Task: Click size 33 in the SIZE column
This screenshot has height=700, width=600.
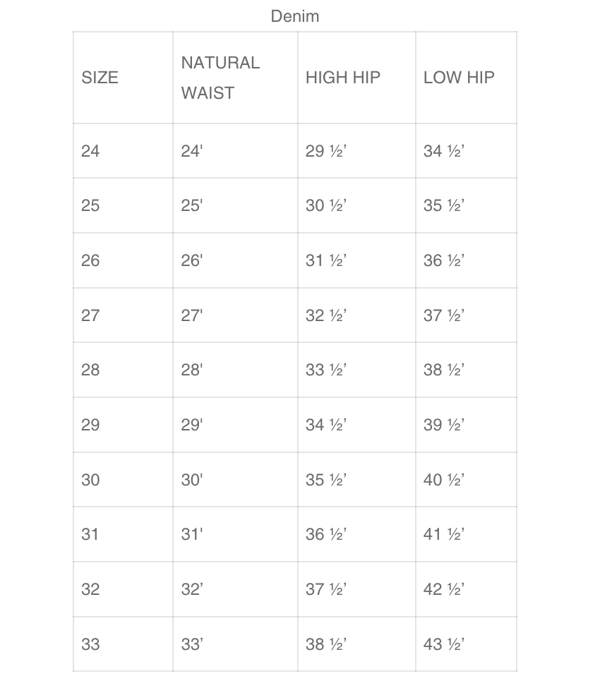Action: click(x=90, y=644)
